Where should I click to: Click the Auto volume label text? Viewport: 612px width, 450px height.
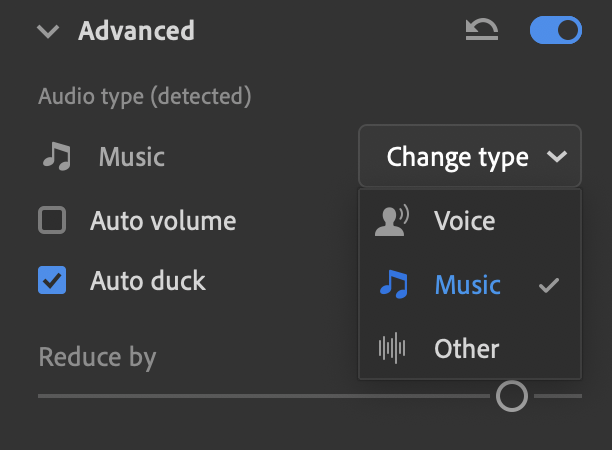(x=163, y=221)
